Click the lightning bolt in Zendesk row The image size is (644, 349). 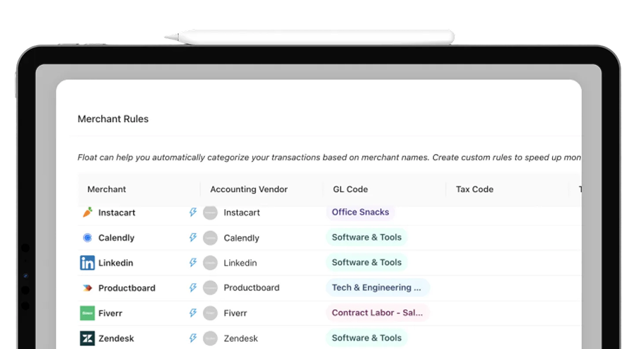[x=192, y=338]
